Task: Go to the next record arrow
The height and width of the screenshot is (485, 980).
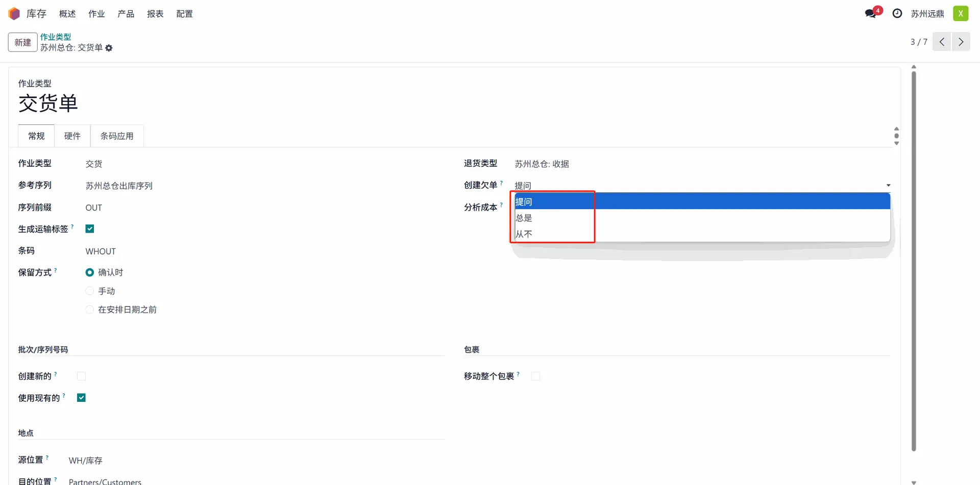Action: [x=961, y=42]
